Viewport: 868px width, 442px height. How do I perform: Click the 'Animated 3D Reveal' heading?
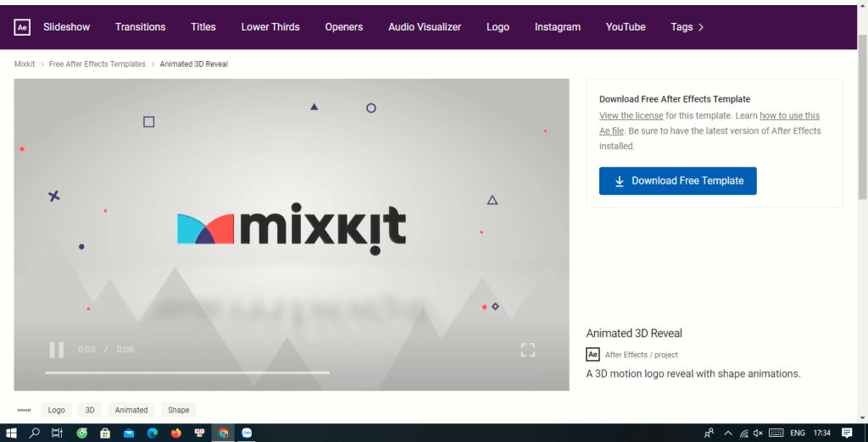click(x=634, y=333)
